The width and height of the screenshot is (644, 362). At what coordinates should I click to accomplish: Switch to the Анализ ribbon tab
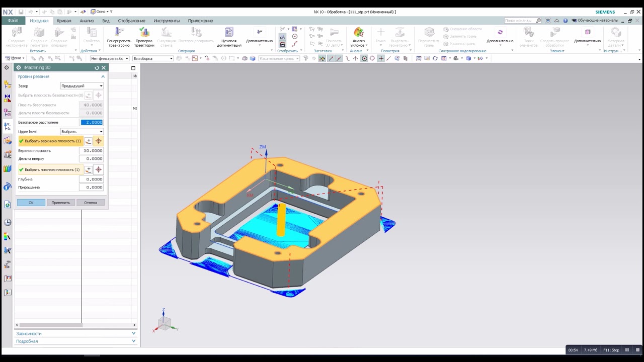pos(87,21)
